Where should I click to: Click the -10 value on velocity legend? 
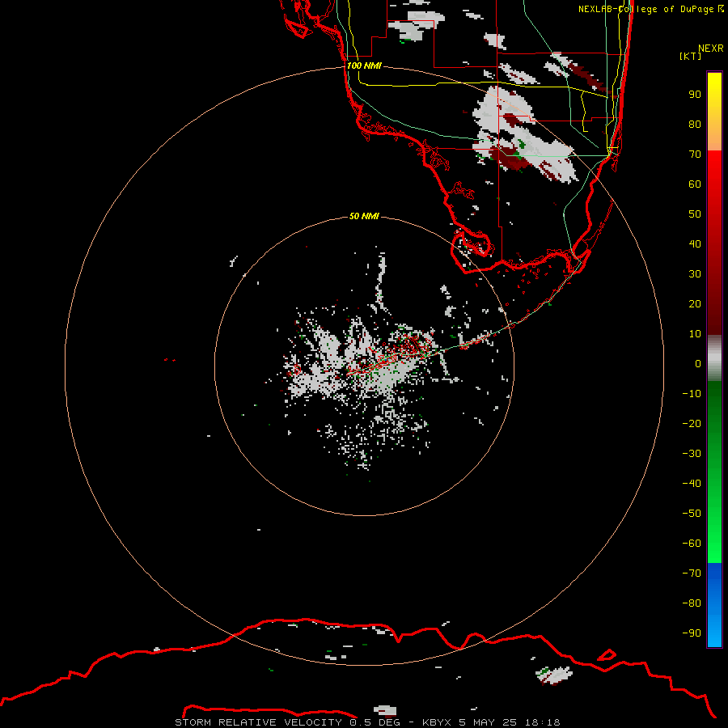(x=692, y=394)
